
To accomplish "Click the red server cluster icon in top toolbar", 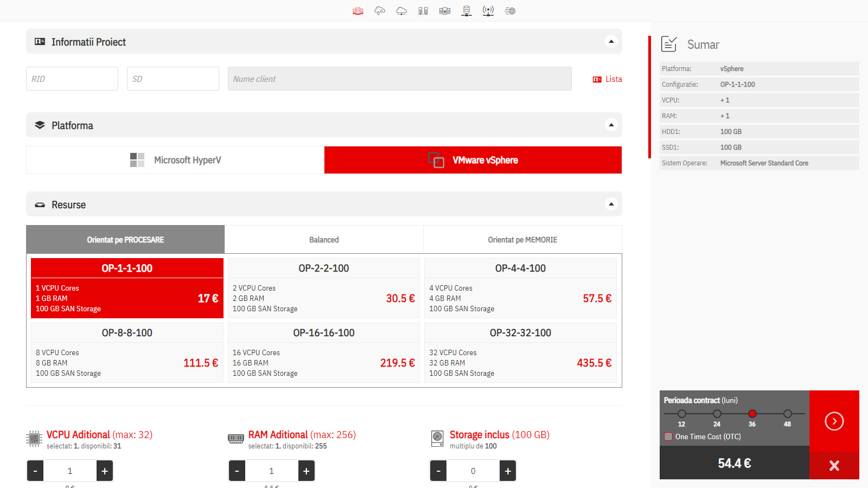I will (358, 11).
